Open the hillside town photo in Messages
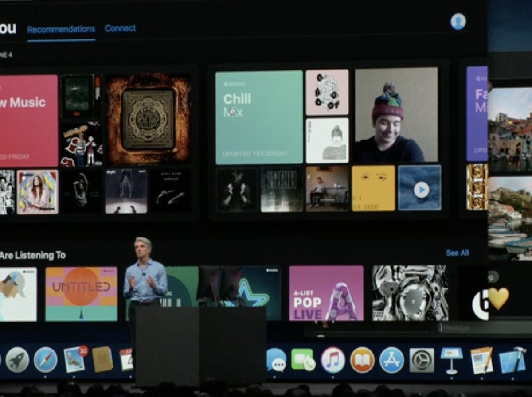 pyautogui.click(x=510, y=129)
